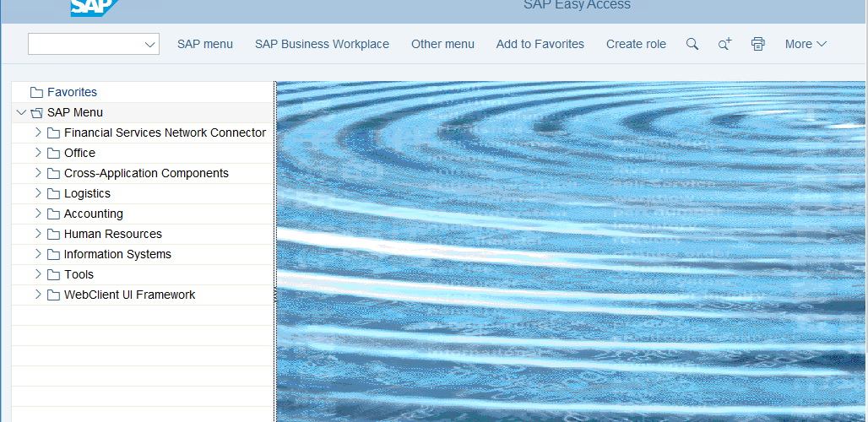Collapse the SAP Menu tree node
868x422 pixels.
point(21,112)
